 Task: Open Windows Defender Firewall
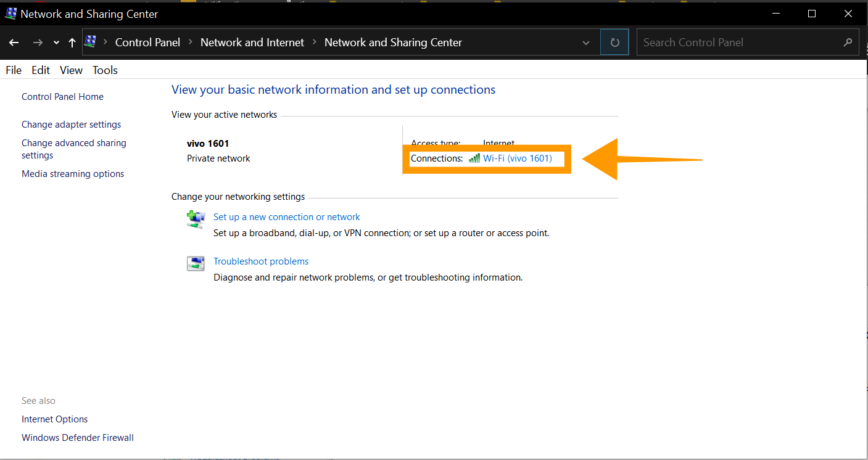click(77, 438)
